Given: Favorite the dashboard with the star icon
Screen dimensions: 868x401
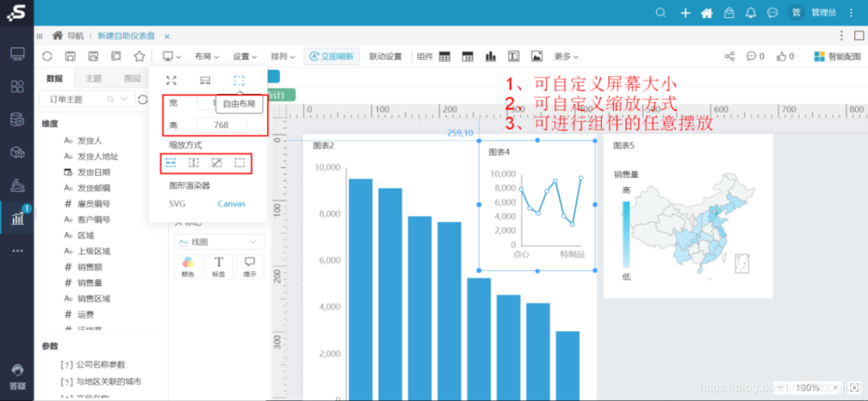Looking at the screenshot, I should (139, 56).
